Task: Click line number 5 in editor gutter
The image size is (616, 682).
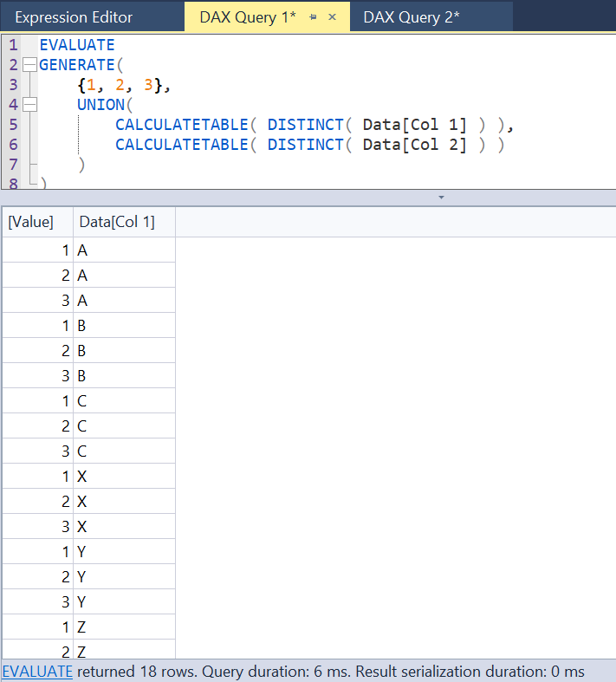Action: (x=13, y=125)
